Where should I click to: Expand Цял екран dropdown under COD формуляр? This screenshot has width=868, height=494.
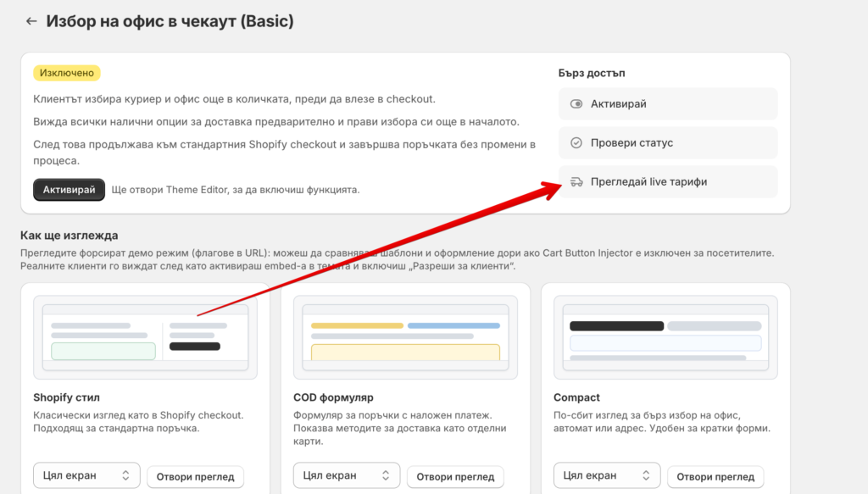(347, 475)
